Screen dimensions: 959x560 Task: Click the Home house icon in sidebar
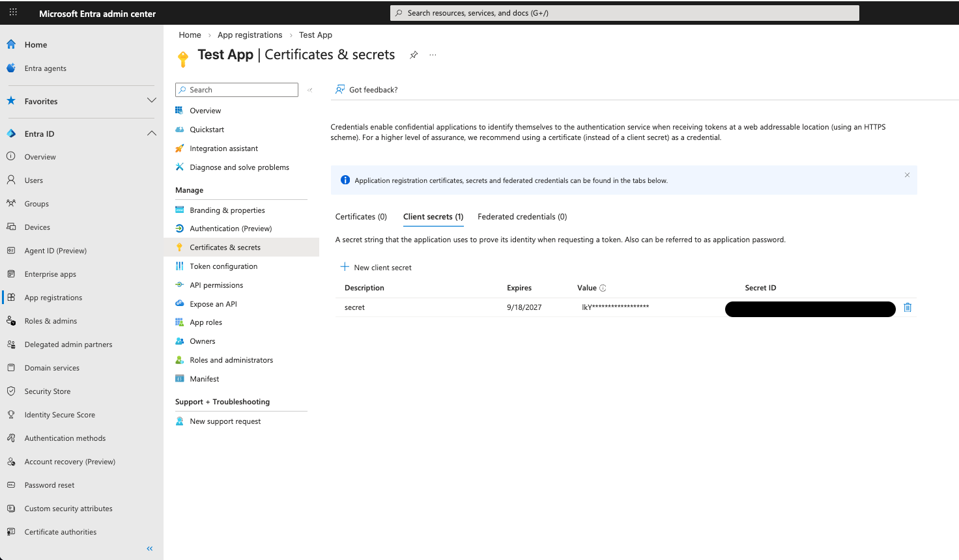click(x=11, y=44)
